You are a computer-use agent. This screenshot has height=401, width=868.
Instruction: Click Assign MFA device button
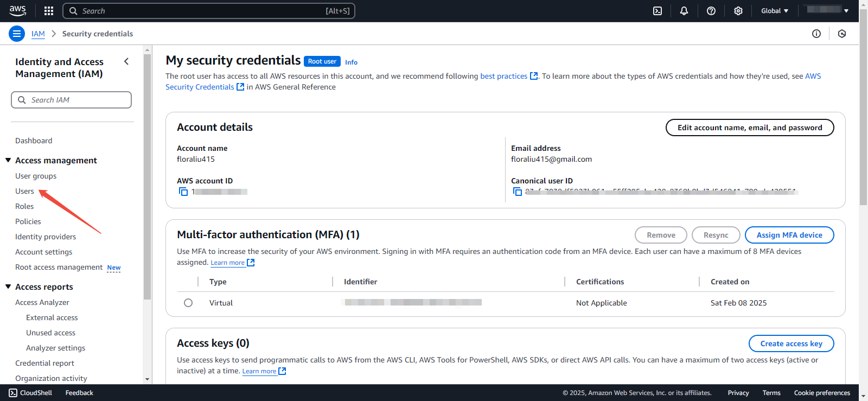(x=789, y=235)
